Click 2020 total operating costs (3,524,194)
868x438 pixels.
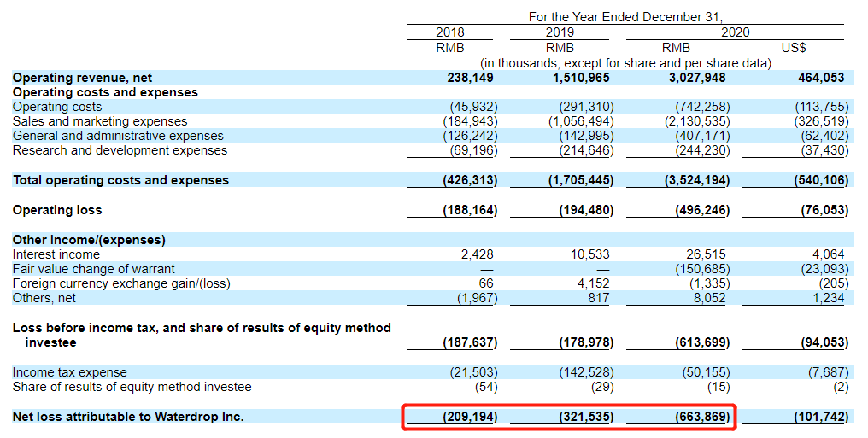click(697, 180)
